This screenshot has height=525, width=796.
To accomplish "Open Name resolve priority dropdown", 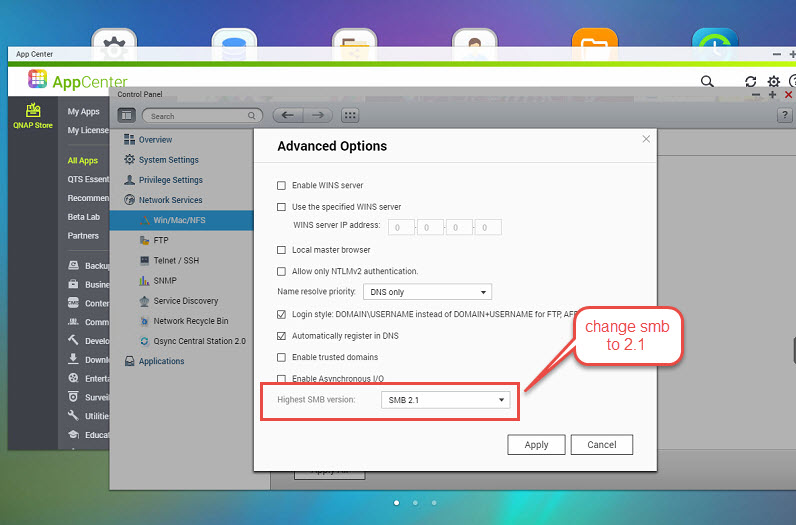I will point(427,292).
